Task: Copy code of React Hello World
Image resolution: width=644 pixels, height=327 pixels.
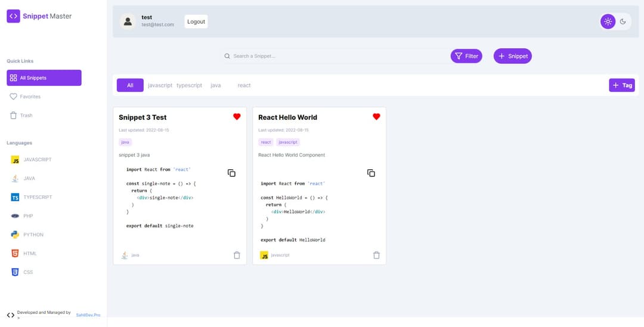Action: (x=371, y=173)
